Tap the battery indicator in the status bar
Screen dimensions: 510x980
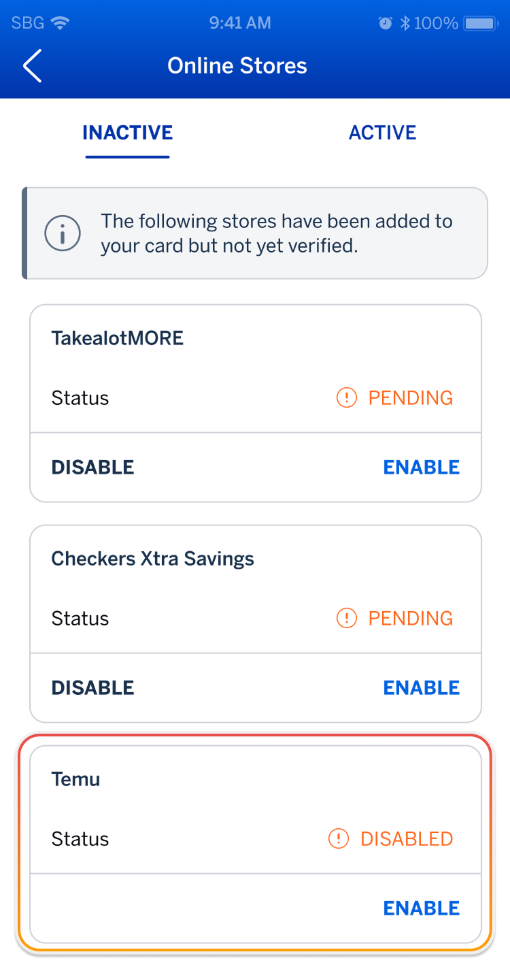click(x=480, y=22)
